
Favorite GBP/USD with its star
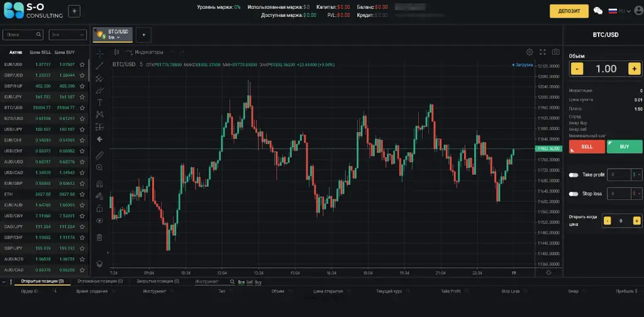pos(82,75)
